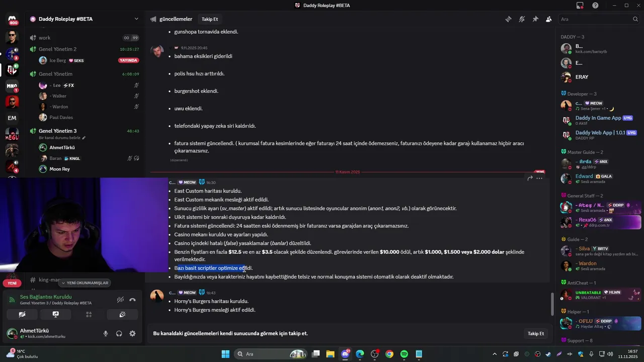Screen dimensions: 644x362
Task: Open pinned messages in güncellemeler channel
Action: click(x=535, y=19)
